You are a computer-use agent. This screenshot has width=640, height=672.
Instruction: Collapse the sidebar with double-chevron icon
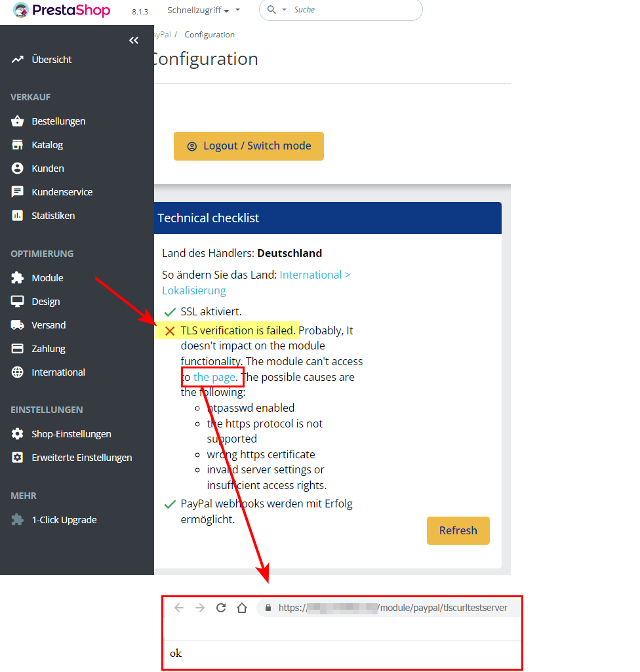tap(134, 40)
